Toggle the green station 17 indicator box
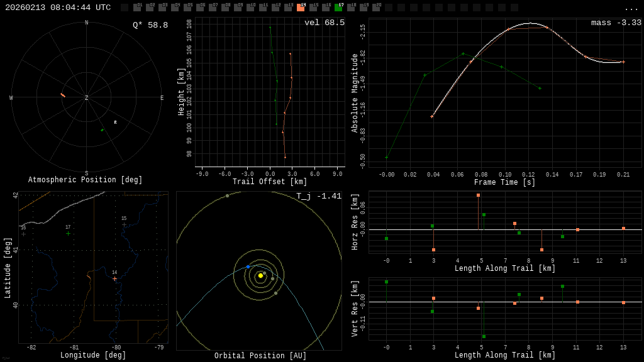 (x=338, y=8)
